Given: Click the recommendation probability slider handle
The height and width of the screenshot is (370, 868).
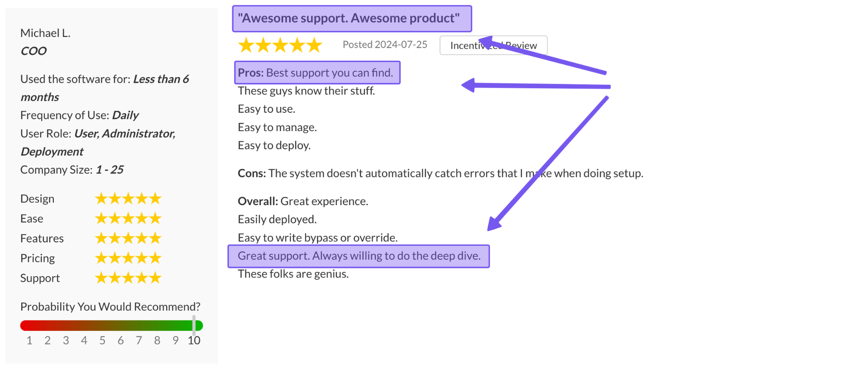Looking at the screenshot, I should pyautogui.click(x=194, y=325).
